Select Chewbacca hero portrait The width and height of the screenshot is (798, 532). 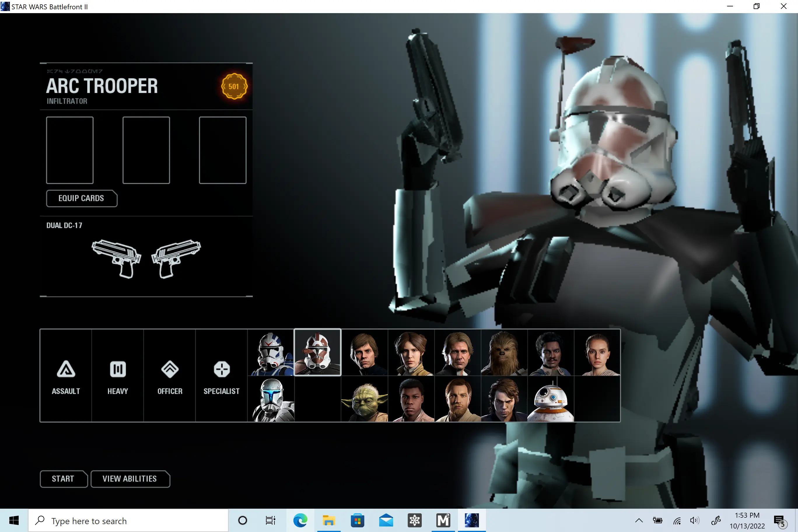pos(504,353)
